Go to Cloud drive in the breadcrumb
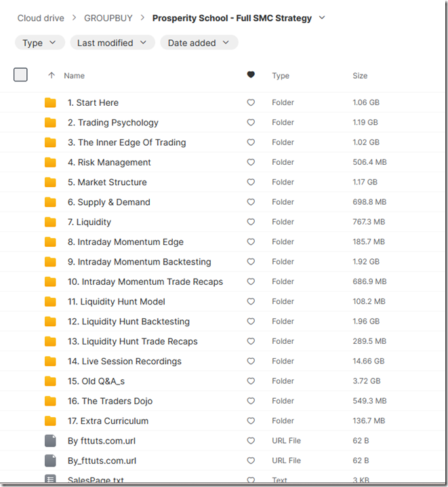The image size is (448, 487). coord(44,18)
